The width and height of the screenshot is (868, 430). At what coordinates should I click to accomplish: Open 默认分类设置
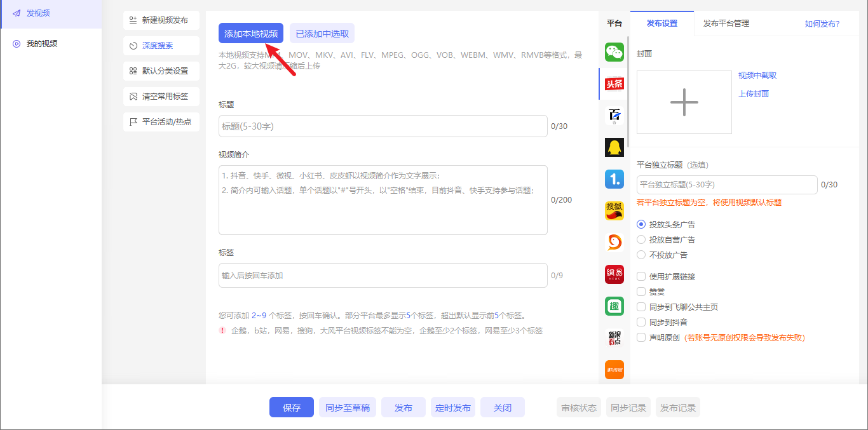161,71
